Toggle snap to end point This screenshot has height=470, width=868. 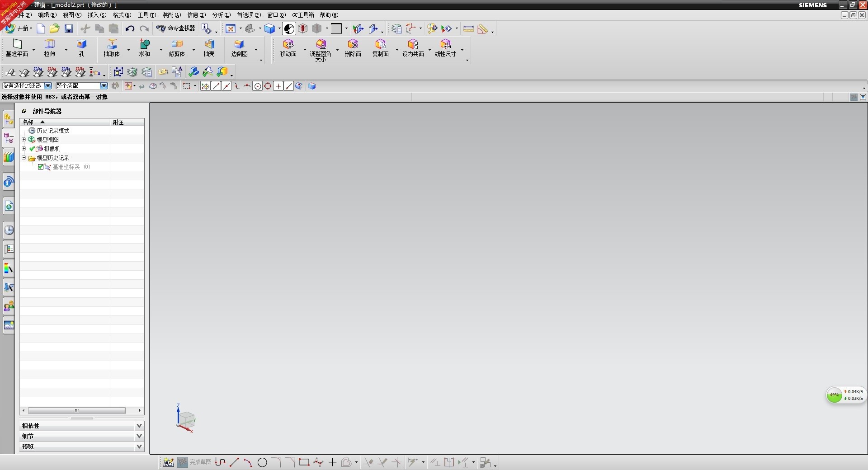(216, 86)
